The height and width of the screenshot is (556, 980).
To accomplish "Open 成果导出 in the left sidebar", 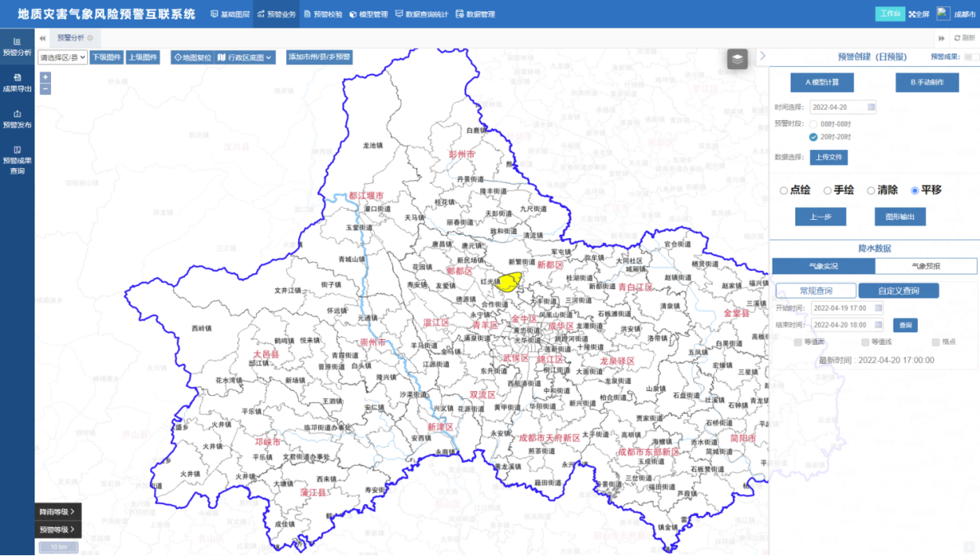I will click(17, 83).
